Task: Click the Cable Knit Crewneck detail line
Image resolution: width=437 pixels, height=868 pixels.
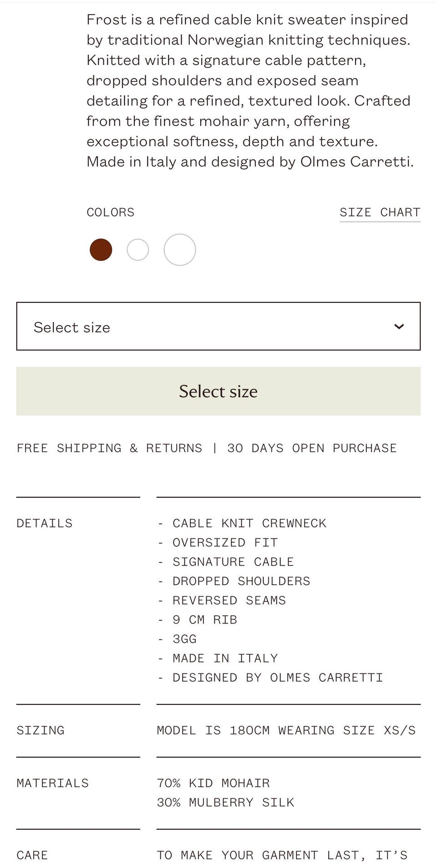Action: point(249,523)
